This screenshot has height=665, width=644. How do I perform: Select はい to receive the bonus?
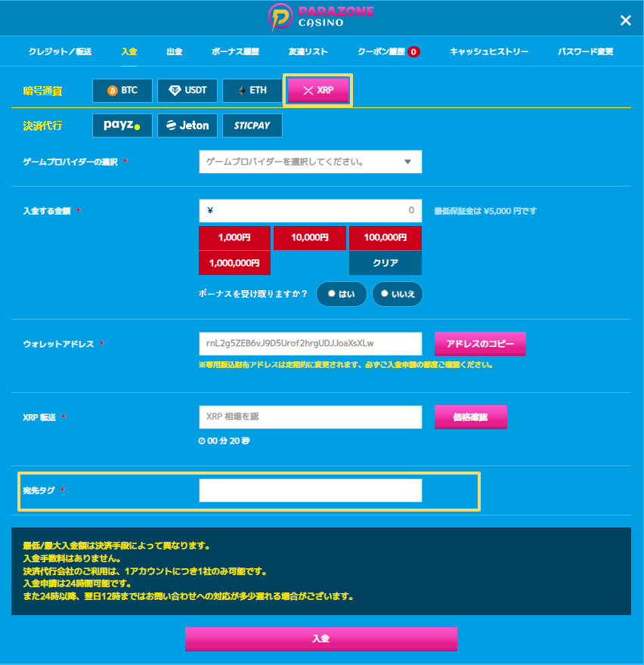342,294
